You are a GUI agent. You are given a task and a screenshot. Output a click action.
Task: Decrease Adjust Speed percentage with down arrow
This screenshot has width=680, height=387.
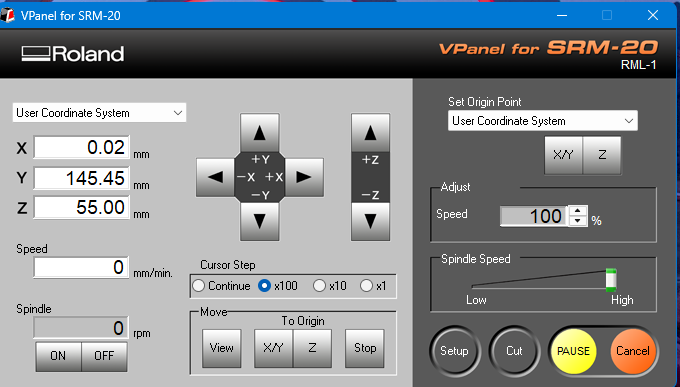click(x=577, y=221)
